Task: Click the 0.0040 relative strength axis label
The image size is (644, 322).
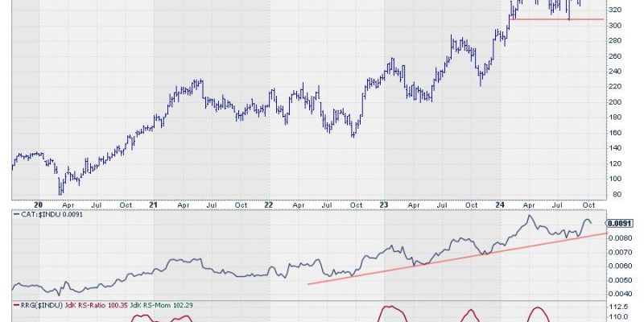Action: tap(620, 294)
